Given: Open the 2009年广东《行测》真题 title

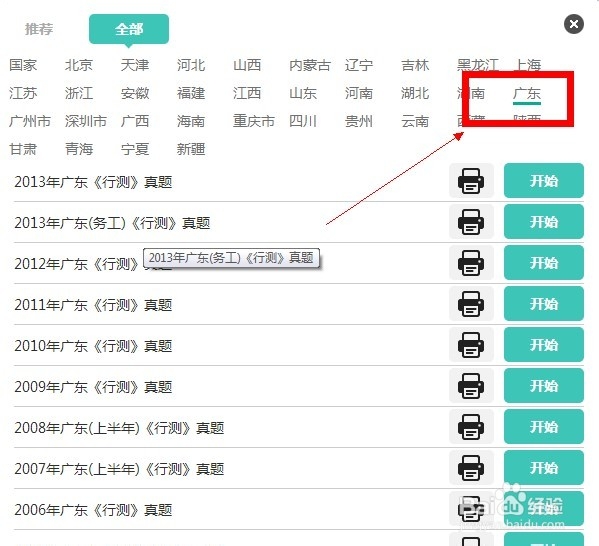Looking at the screenshot, I should pos(93,387).
